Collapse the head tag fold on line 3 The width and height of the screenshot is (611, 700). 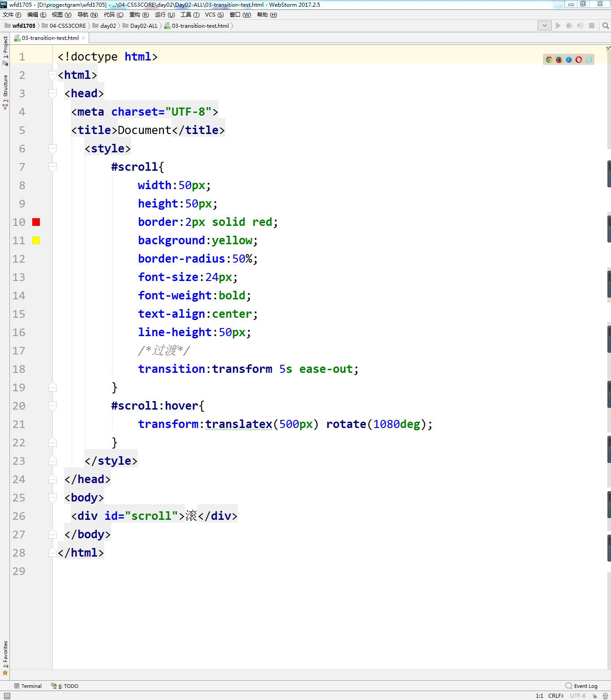tap(52, 93)
